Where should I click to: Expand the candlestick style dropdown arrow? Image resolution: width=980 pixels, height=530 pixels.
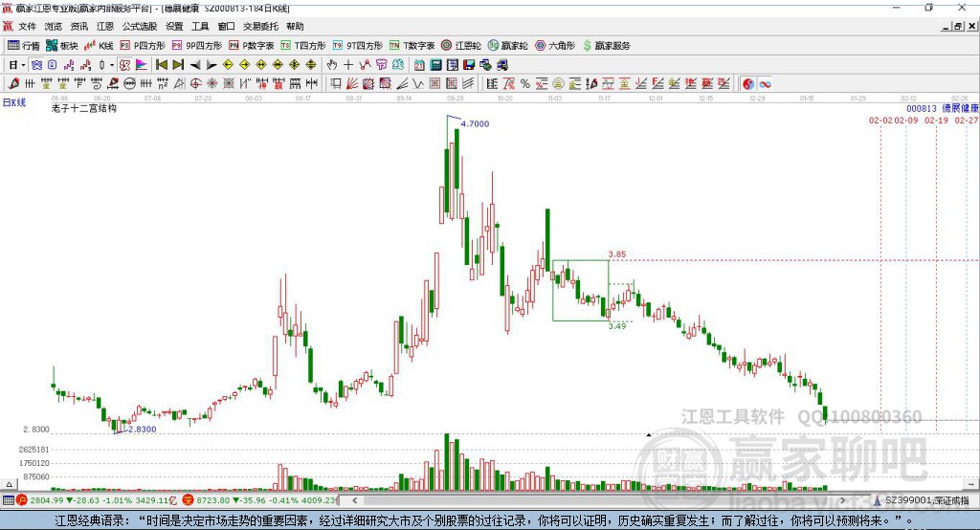[x=112, y=65]
